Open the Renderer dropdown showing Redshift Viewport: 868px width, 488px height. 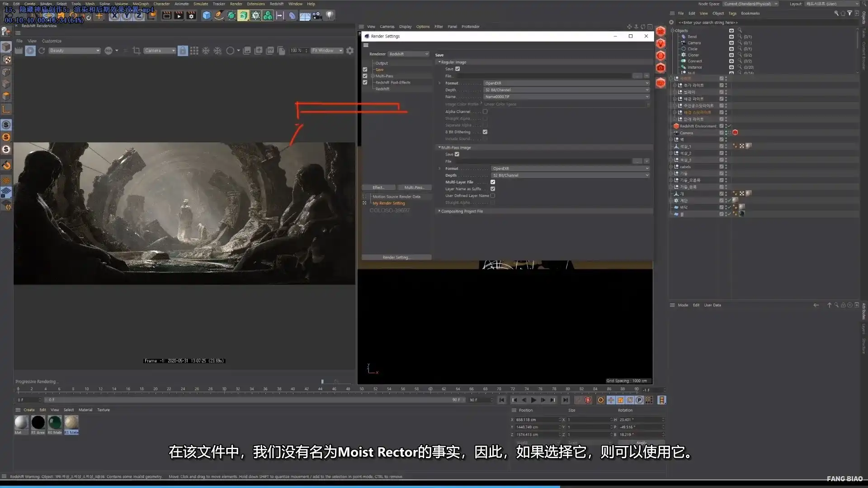coord(408,54)
